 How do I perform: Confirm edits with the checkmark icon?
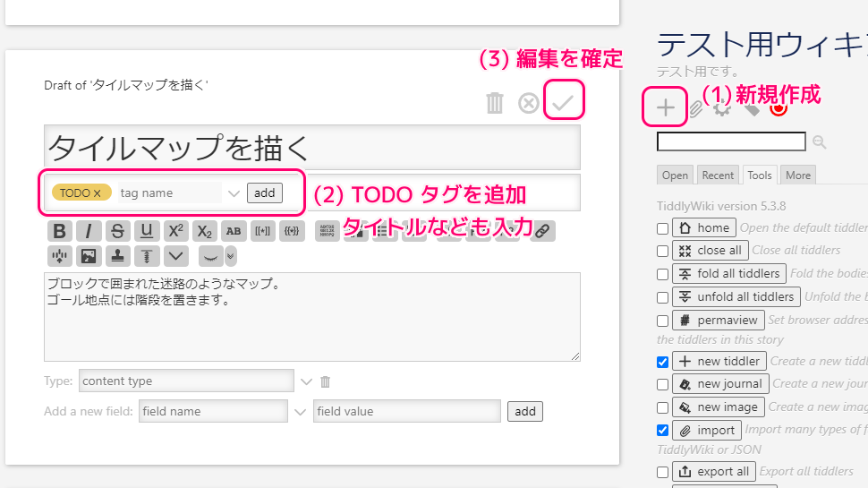[x=563, y=103]
